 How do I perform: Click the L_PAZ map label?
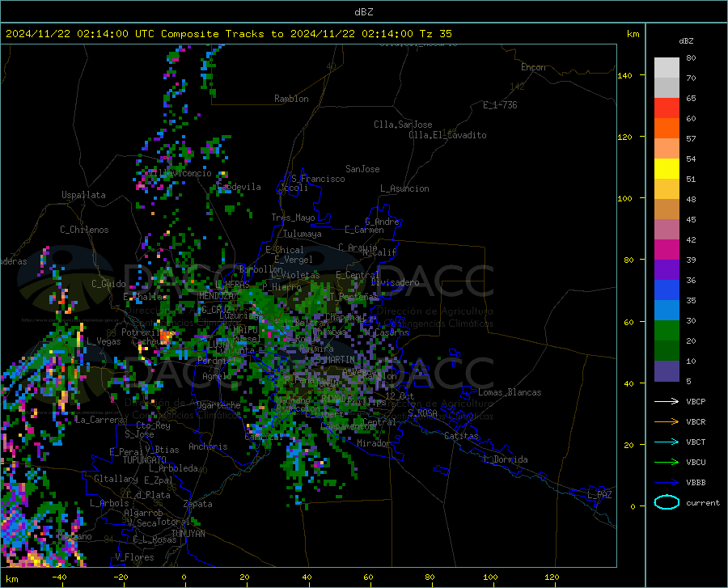pos(599,495)
